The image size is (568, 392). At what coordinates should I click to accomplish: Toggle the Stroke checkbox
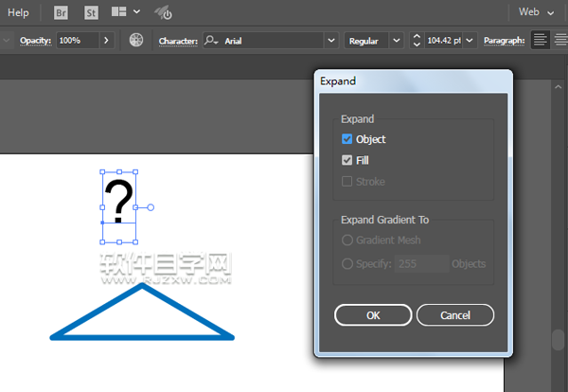pyautogui.click(x=347, y=181)
